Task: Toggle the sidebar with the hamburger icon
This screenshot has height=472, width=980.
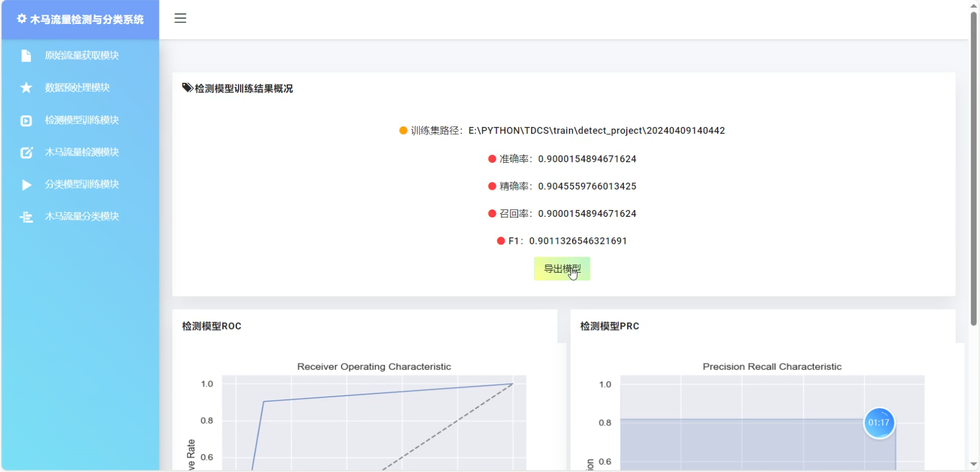Action: (x=181, y=18)
